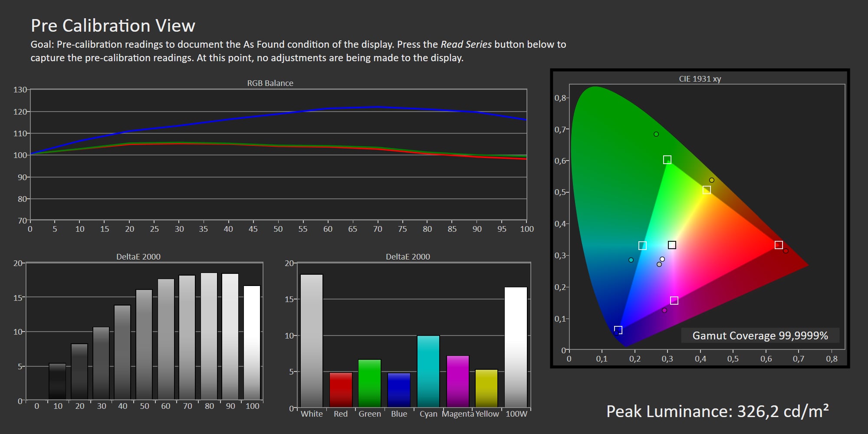Click the Cyan bar in DeltaE 2000 chart
Image resolution: width=868 pixels, height=434 pixels.
point(428,371)
